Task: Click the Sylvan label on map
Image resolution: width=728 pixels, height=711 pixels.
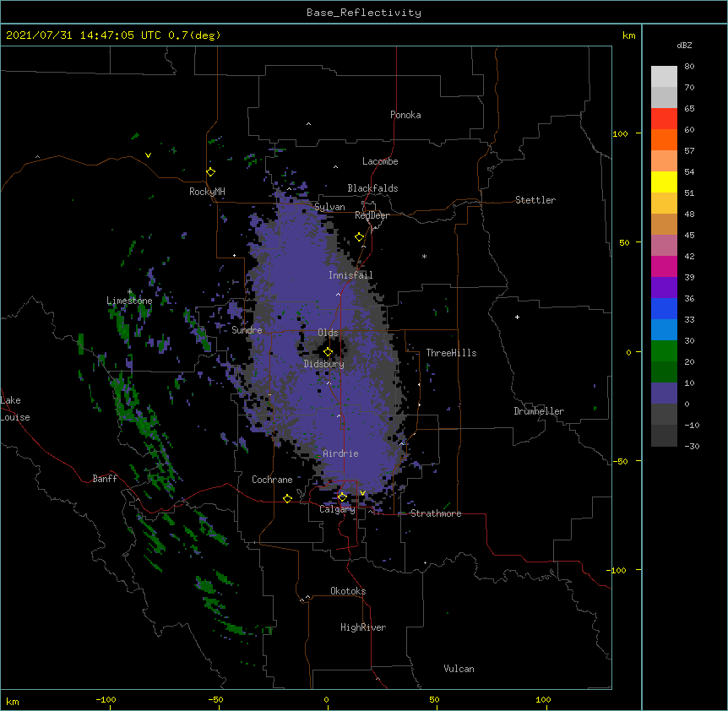Action: [x=329, y=207]
